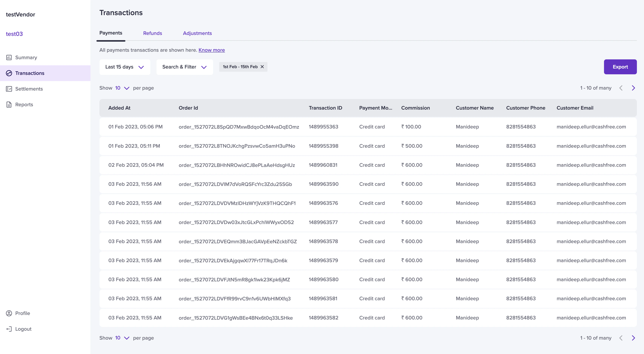Screen dimensions: 644x354
Task: Open the Know more link
Action: [212, 50]
